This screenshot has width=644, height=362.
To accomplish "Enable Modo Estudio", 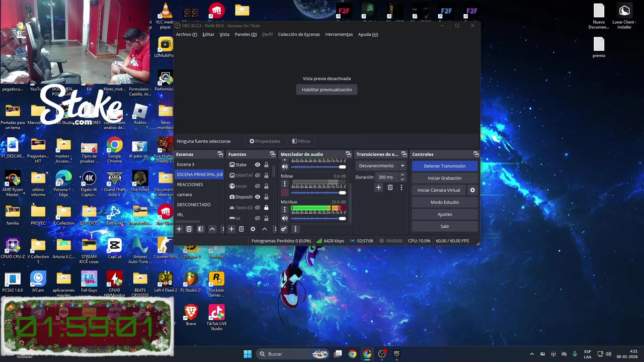I will tap(444, 202).
